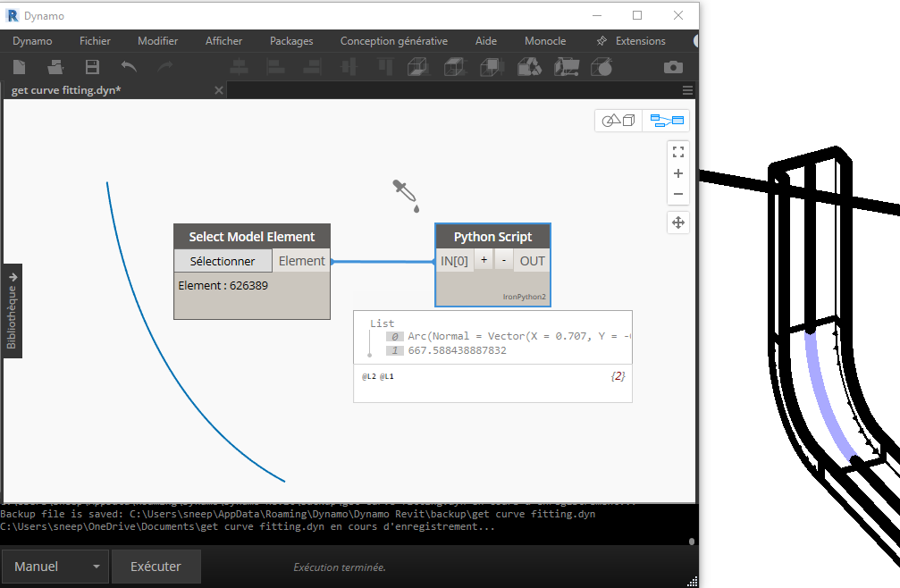
Task: Remove an input with the minus button
Action: pyautogui.click(x=504, y=260)
